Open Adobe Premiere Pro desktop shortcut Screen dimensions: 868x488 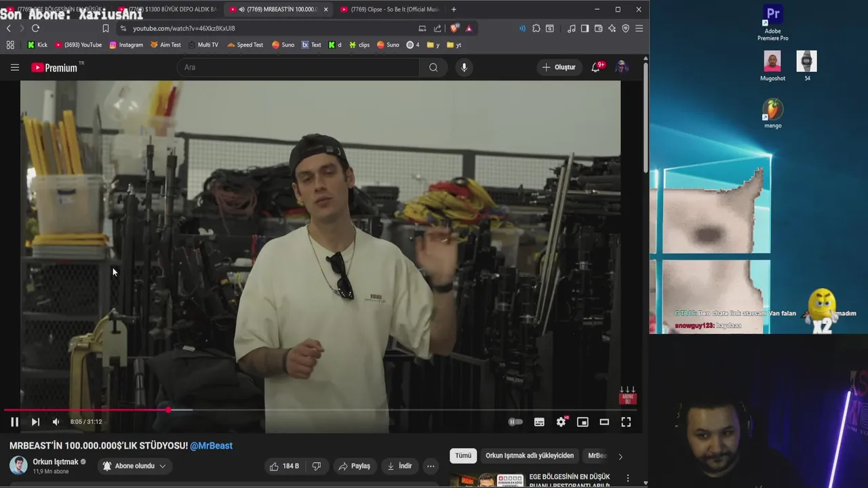pyautogui.click(x=772, y=23)
